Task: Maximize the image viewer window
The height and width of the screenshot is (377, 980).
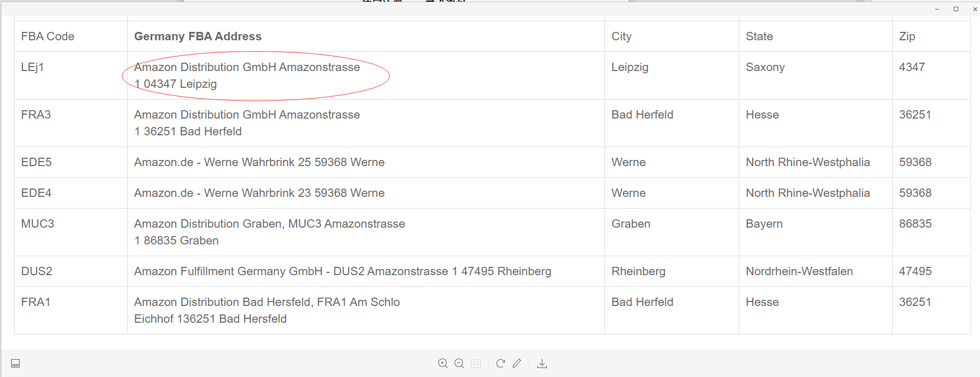Action: click(x=956, y=9)
